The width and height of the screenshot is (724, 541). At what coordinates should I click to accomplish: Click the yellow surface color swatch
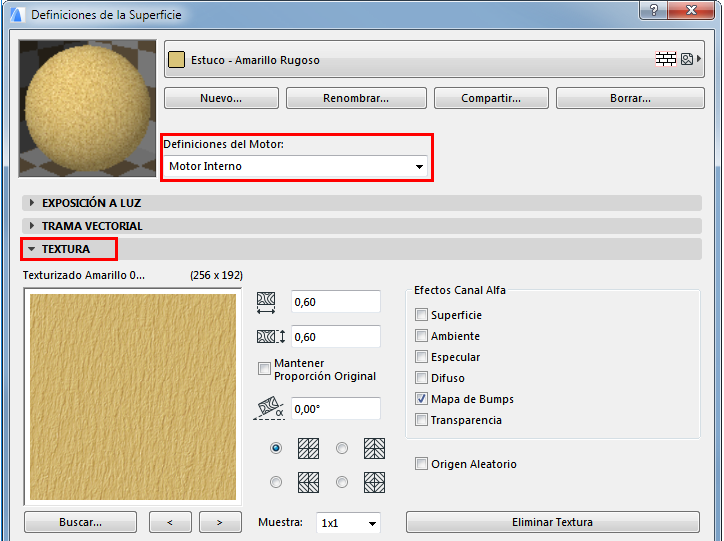[x=176, y=60]
